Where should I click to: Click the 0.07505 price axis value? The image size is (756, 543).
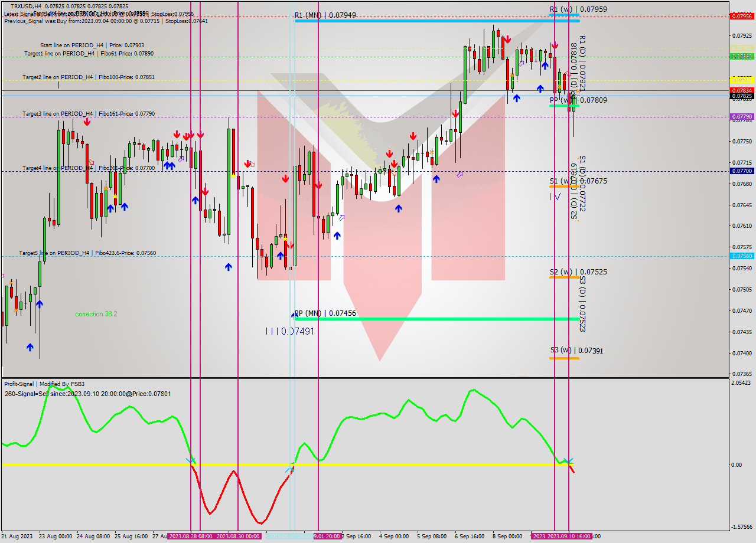pos(742,290)
